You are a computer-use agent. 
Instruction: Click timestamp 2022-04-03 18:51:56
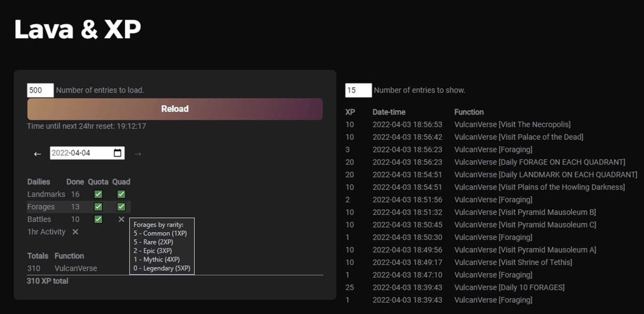(x=407, y=200)
